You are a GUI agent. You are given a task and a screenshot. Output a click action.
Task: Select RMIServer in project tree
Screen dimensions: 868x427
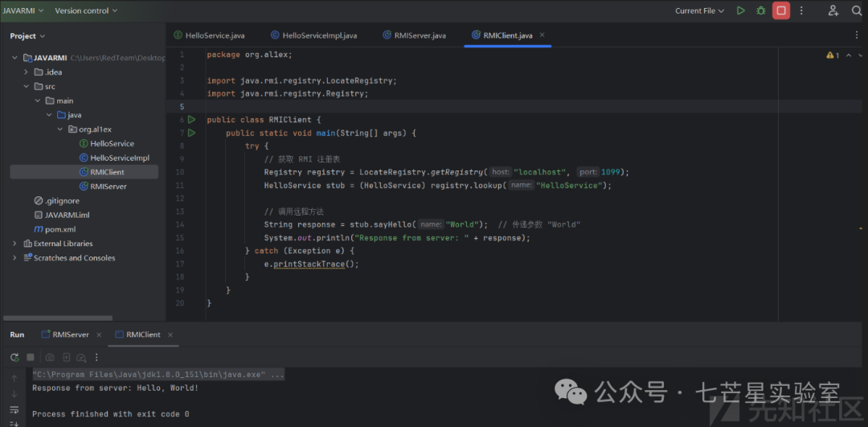108,187
